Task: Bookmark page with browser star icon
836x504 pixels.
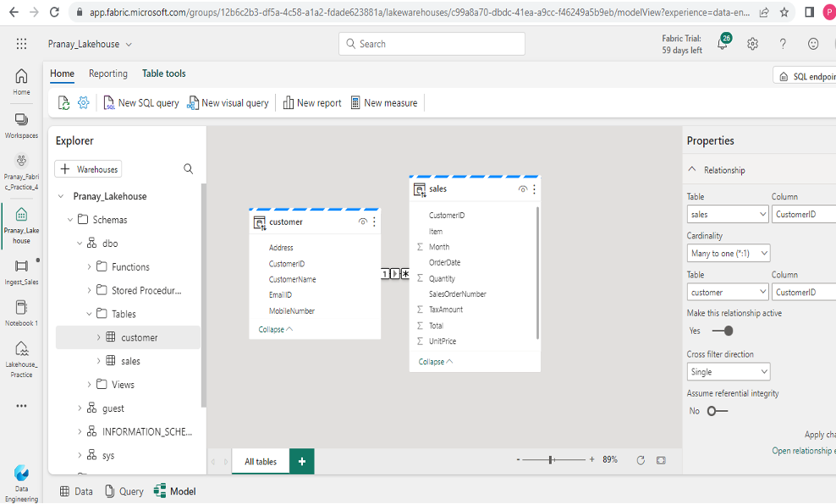Action: [784, 12]
